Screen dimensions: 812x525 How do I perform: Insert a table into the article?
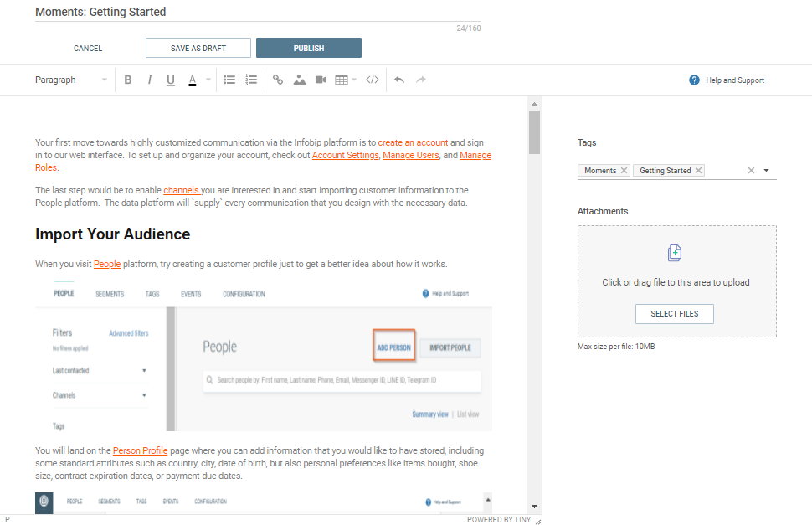340,80
